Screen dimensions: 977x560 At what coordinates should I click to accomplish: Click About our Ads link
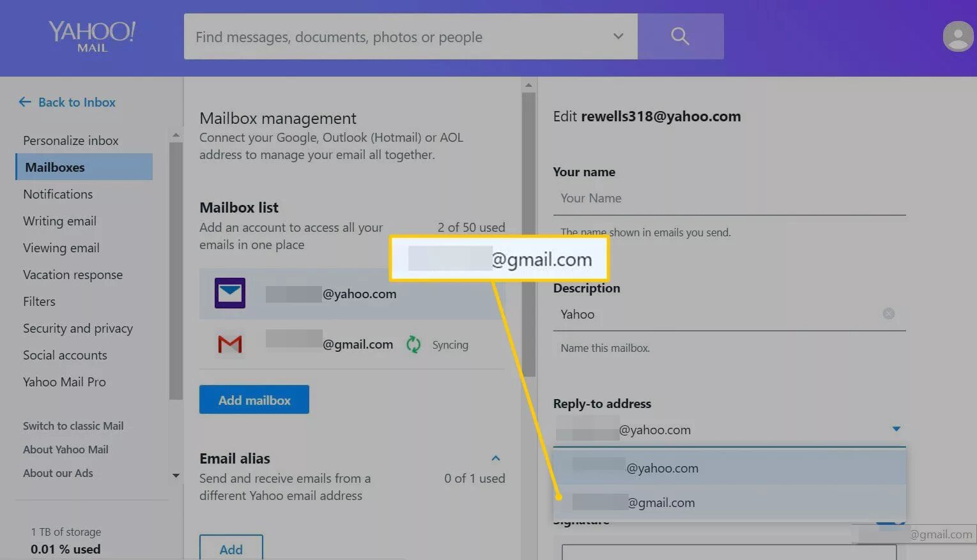point(58,473)
